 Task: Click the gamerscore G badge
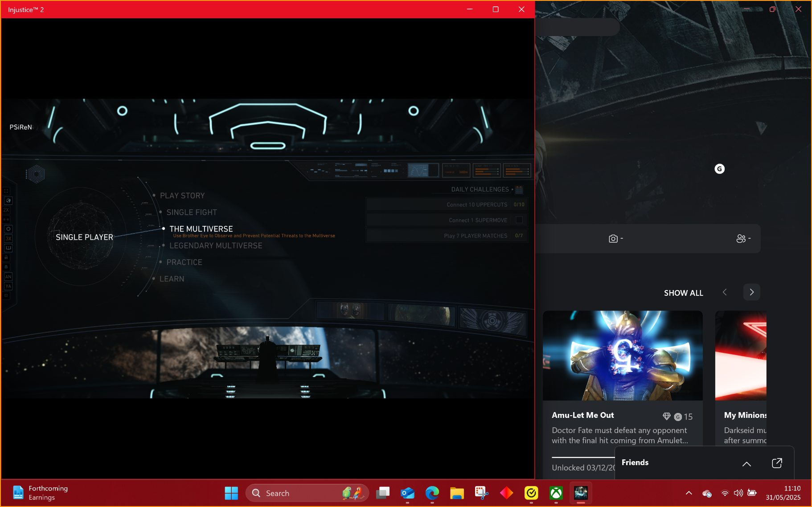coord(719,169)
